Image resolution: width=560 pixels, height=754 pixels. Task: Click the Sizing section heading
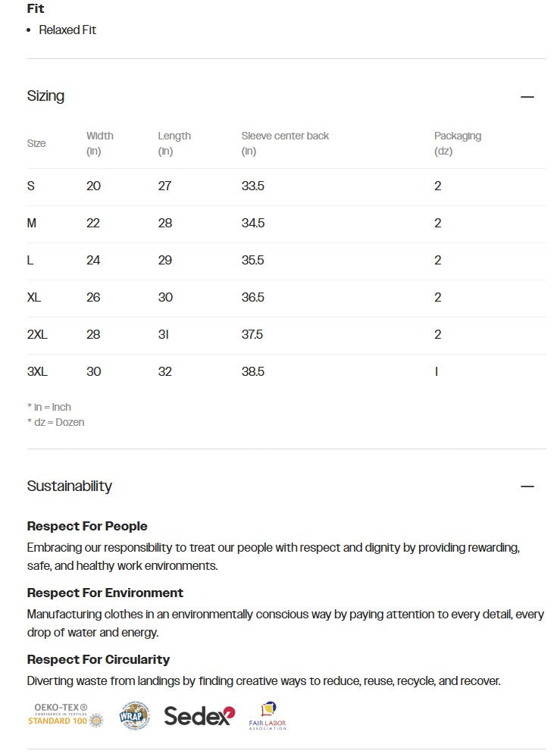[45, 96]
